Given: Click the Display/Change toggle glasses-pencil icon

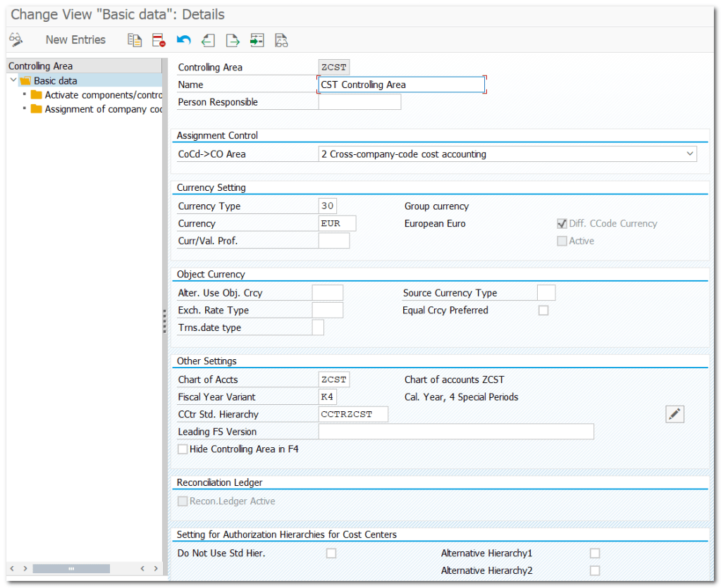Looking at the screenshot, I should click(16, 40).
